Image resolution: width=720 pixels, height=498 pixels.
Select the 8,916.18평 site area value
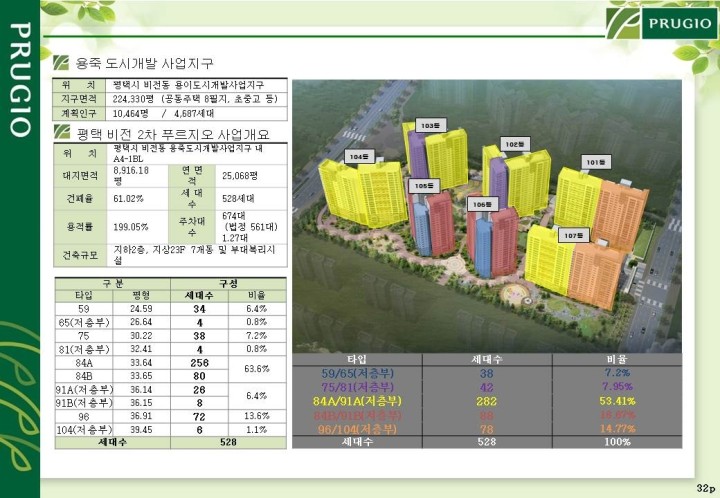coord(131,175)
